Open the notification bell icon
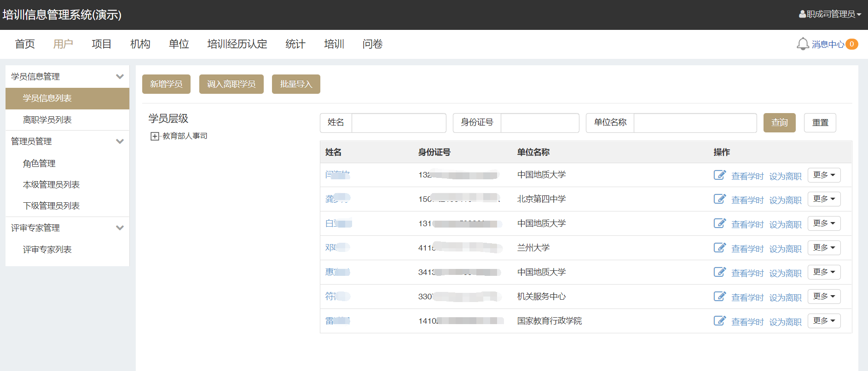The width and height of the screenshot is (868, 371). pos(803,44)
